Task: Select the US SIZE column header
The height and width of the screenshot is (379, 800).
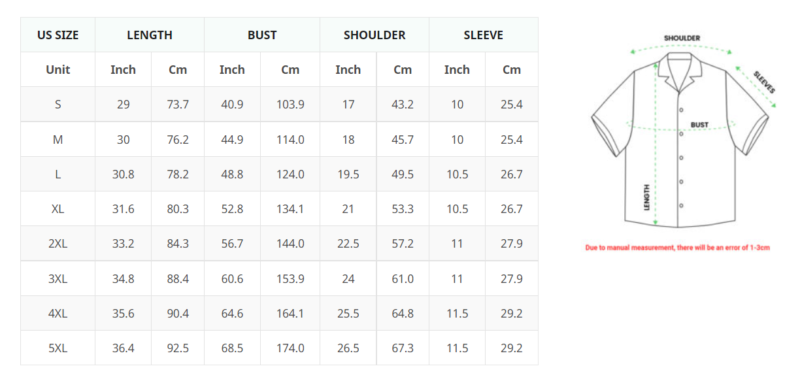Action: pyautogui.click(x=58, y=35)
